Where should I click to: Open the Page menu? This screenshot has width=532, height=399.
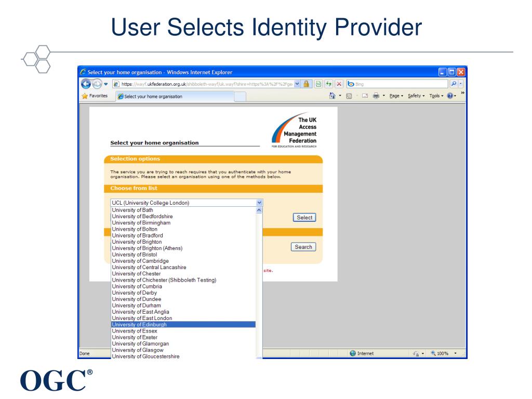pyautogui.click(x=396, y=96)
